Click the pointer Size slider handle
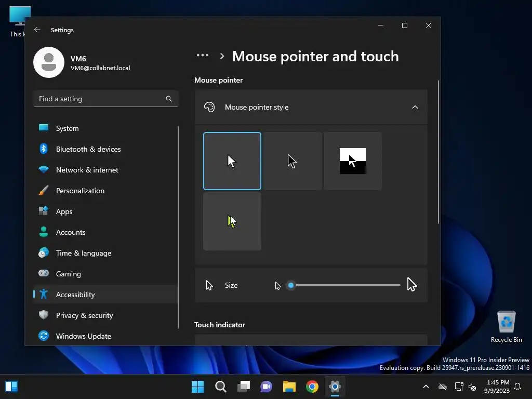 tap(291, 285)
